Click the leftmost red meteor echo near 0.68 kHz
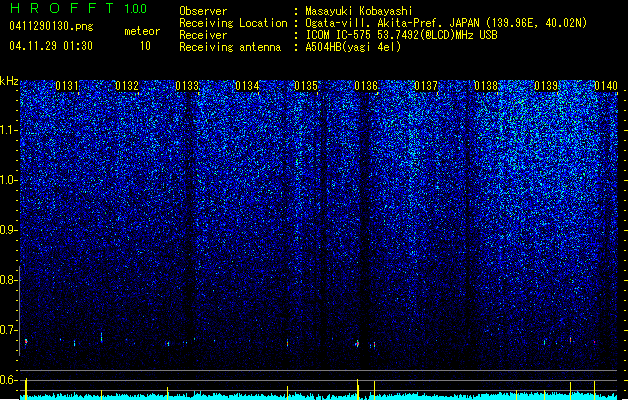Viewport: 629px width, 400px height. (x=26, y=342)
